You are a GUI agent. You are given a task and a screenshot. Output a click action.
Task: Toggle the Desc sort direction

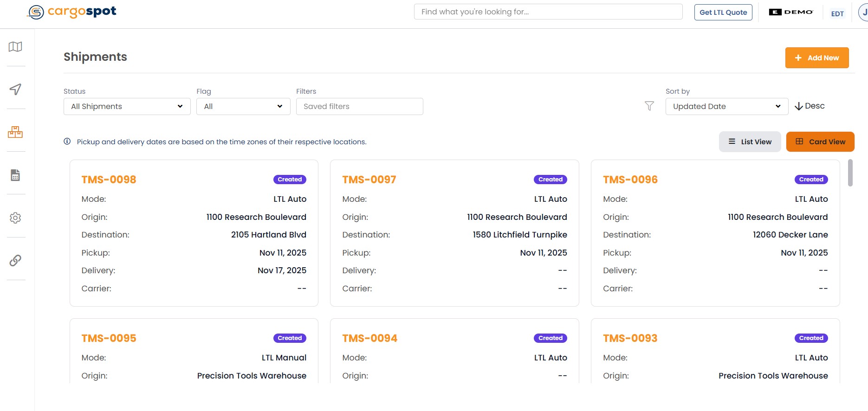pyautogui.click(x=810, y=106)
